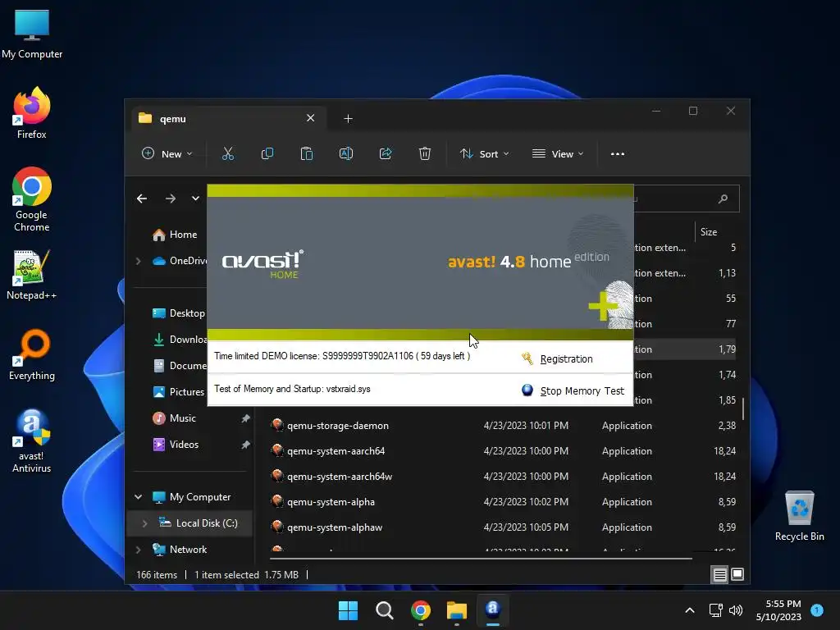Screen dimensions: 840x630
Task: Select the qemu-system-alpha file
Action: click(331, 502)
